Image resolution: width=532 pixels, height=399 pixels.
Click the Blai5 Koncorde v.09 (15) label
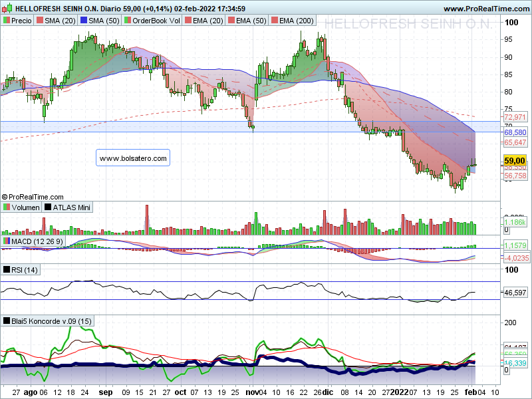pyautogui.click(x=51, y=321)
